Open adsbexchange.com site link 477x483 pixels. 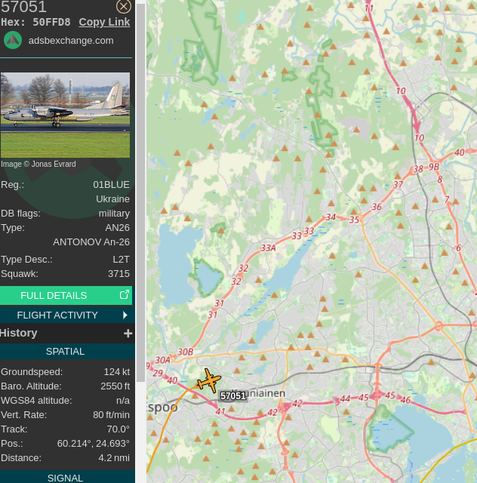[x=71, y=41]
